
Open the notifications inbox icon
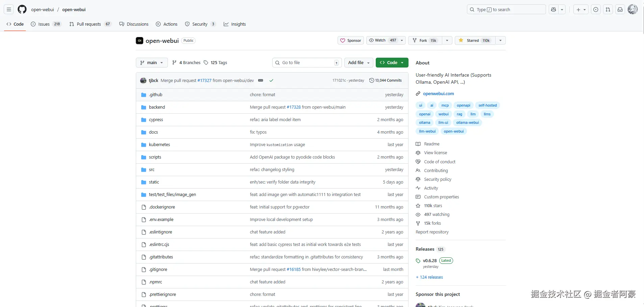click(x=620, y=9)
